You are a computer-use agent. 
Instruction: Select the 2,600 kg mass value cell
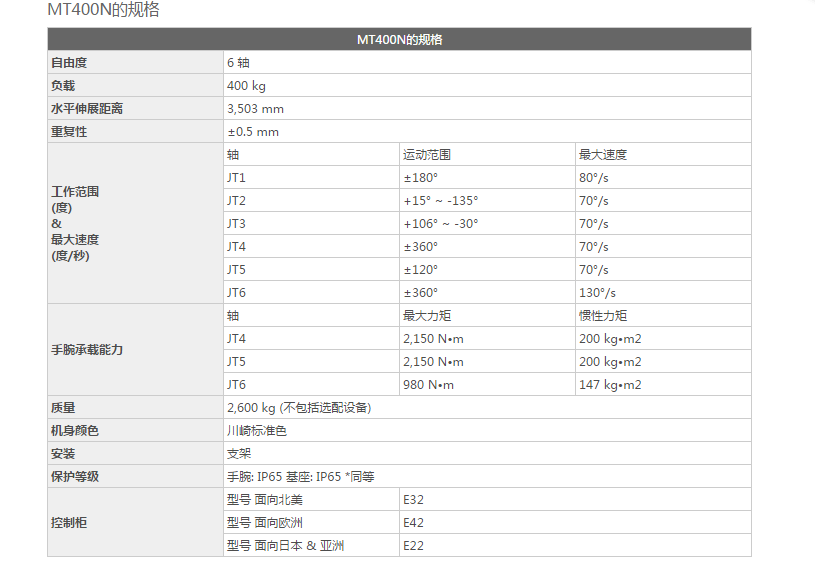coord(298,408)
